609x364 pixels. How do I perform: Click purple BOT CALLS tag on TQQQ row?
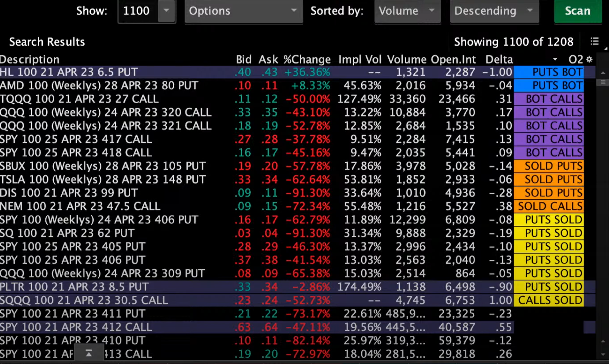(x=549, y=99)
